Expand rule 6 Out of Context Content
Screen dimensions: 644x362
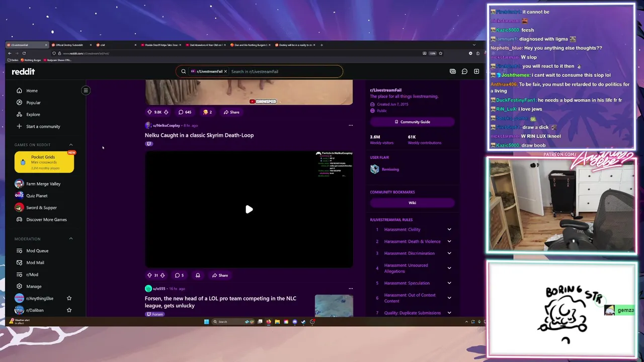[449, 298]
